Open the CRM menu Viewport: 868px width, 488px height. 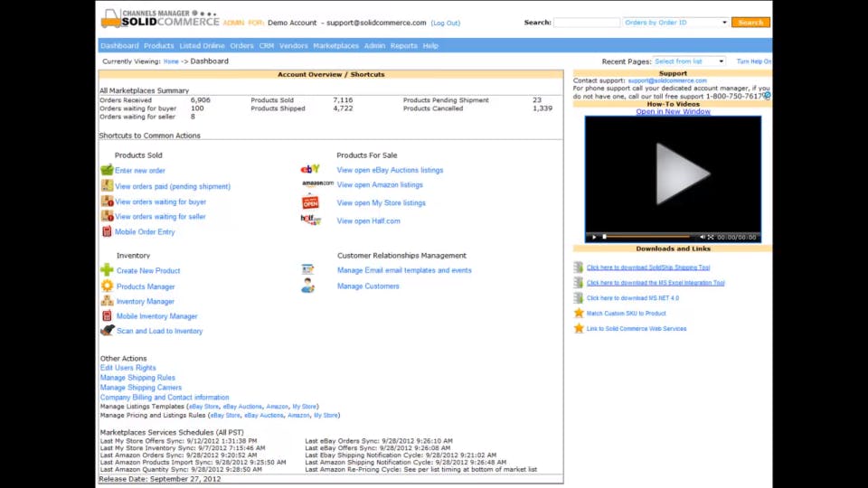[266, 46]
